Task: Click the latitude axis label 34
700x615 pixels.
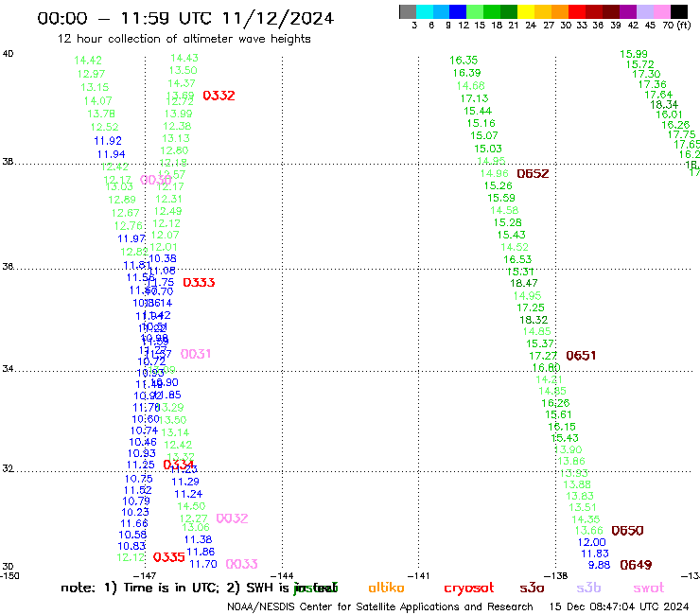Action: click(x=8, y=369)
